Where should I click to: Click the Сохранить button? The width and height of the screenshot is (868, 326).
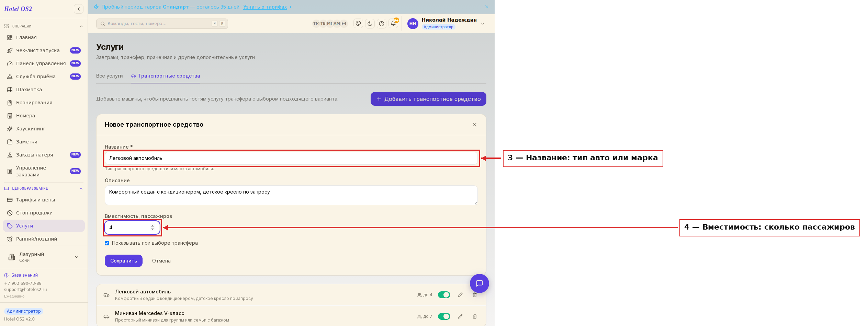point(124,261)
